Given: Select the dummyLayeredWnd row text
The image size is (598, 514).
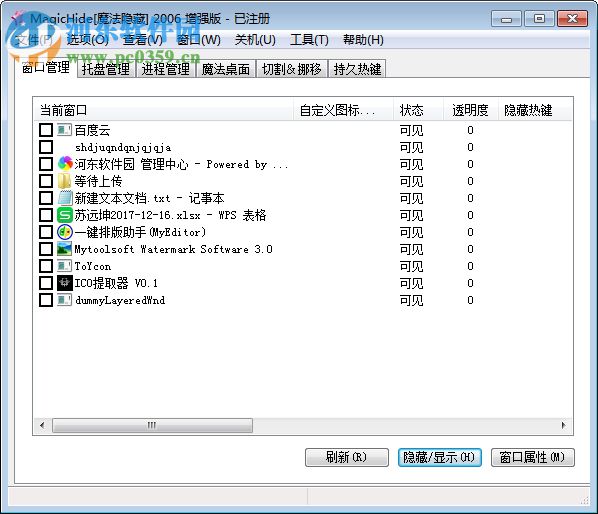Looking at the screenshot, I should [x=120, y=300].
